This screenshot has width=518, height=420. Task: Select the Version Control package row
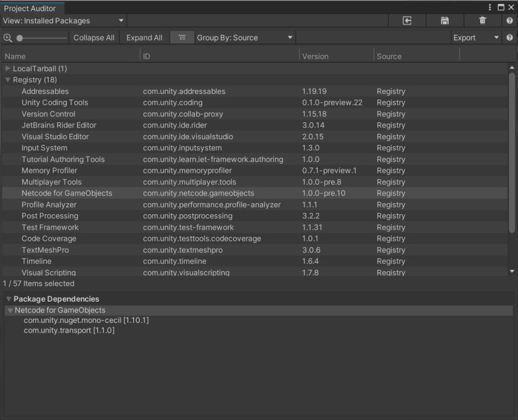point(254,114)
